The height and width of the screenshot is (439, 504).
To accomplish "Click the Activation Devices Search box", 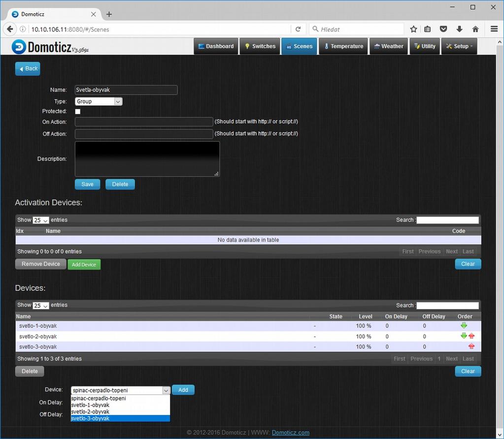I will (x=447, y=220).
